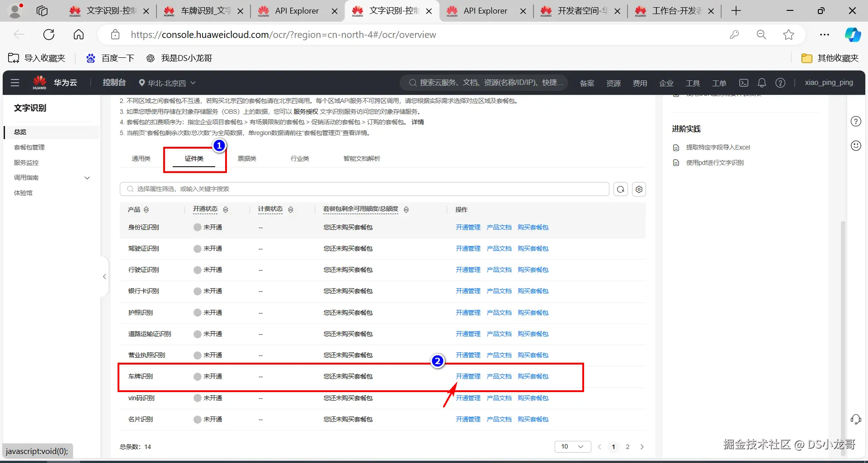This screenshot has width=868, height=463.
Task: Open the 备案 header menu
Action: 587,83
